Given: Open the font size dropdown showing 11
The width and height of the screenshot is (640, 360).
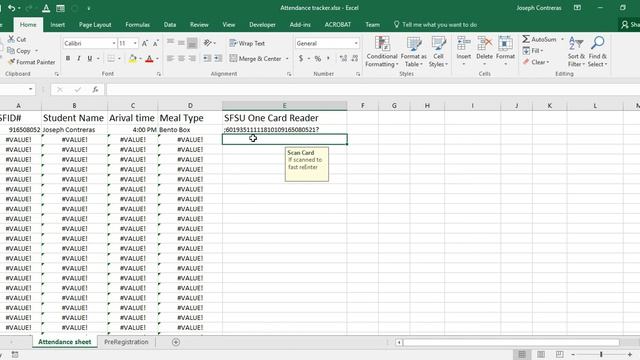Looking at the screenshot, I should (x=135, y=43).
